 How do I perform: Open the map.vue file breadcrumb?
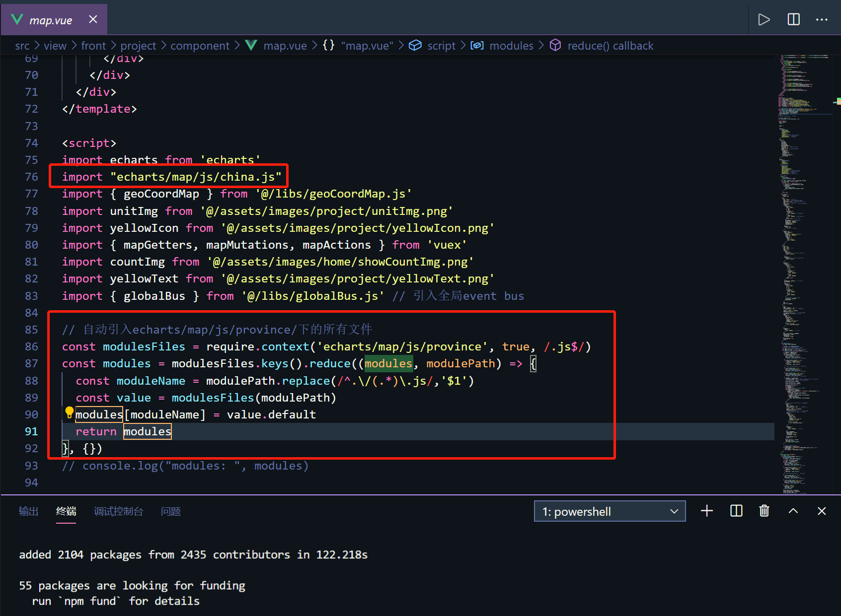coord(285,46)
